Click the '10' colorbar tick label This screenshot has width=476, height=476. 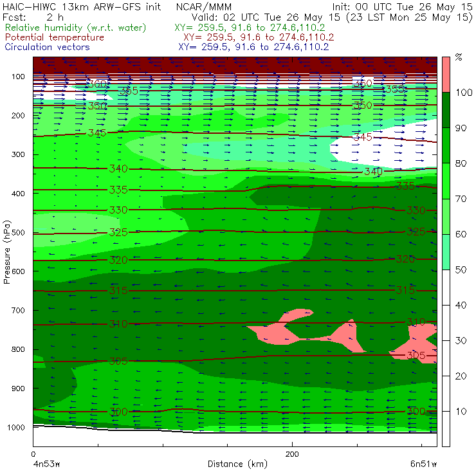click(461, 411)
